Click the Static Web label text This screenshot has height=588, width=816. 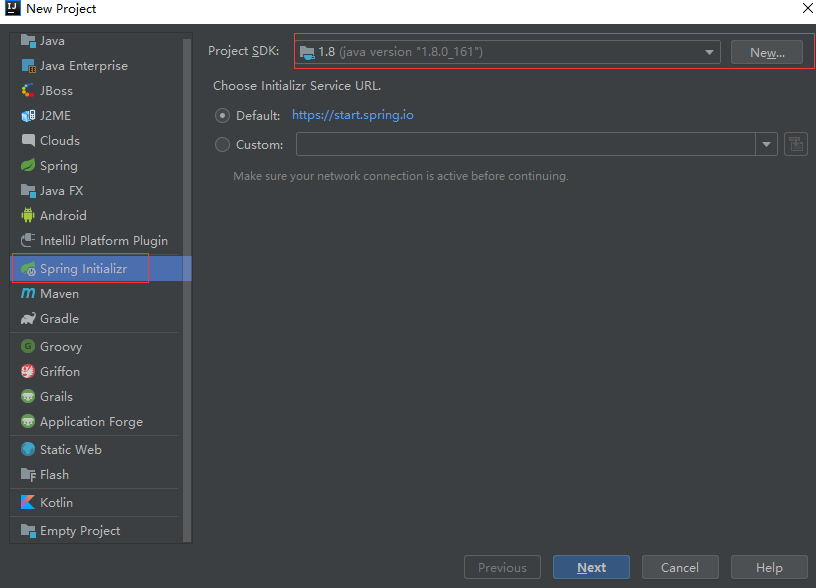coord(71,449)
